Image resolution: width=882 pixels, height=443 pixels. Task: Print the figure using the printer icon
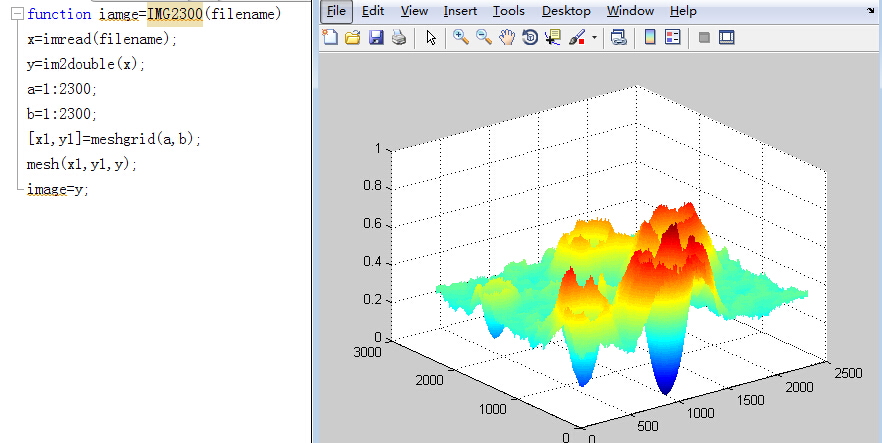[398, 38]
